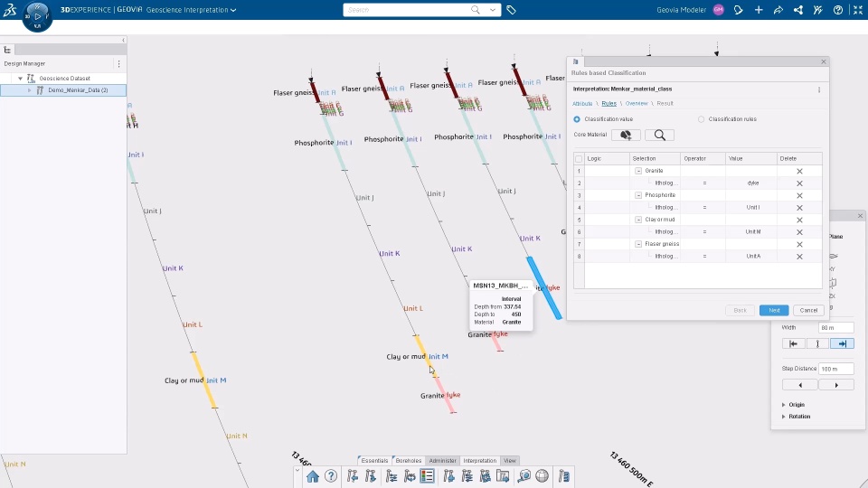
Task: Click the tag icon next to the search bar
Action: 511,10
